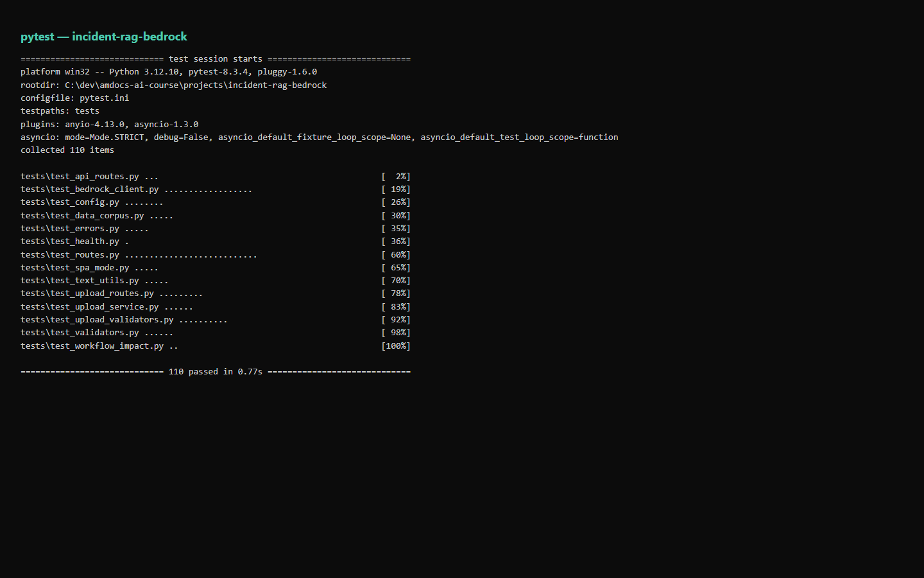Click the "pytest — incident-rag-bedrock" title

point(104,37)
